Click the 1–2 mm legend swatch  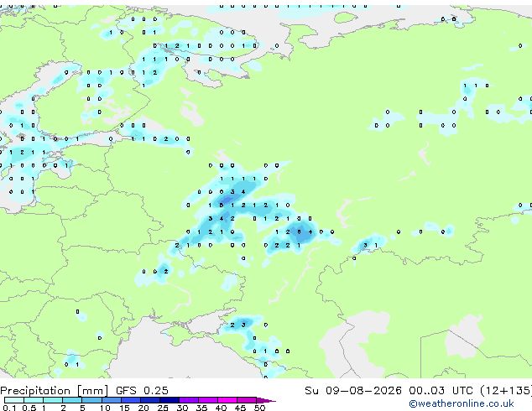click(53, 400)
